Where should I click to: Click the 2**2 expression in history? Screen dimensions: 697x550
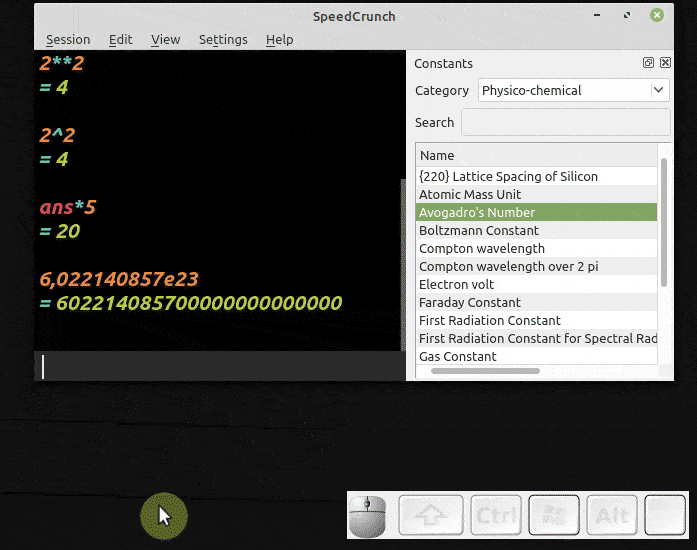[x=61, y=63]
